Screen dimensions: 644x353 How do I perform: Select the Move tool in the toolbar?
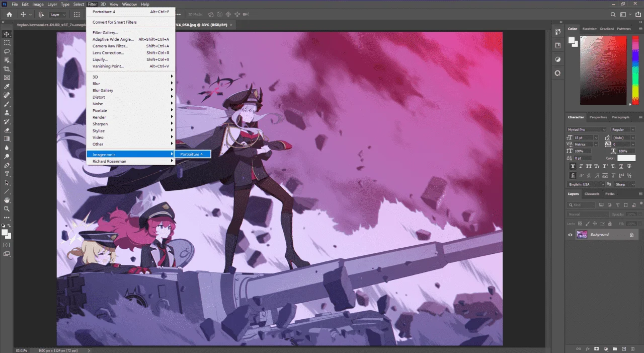coord(7,34)
